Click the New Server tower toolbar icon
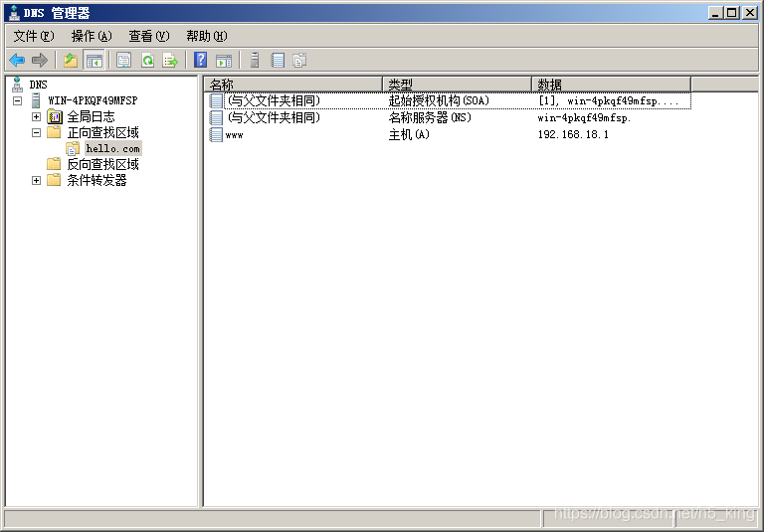The image size is (764, 532). tap(255, 60)
